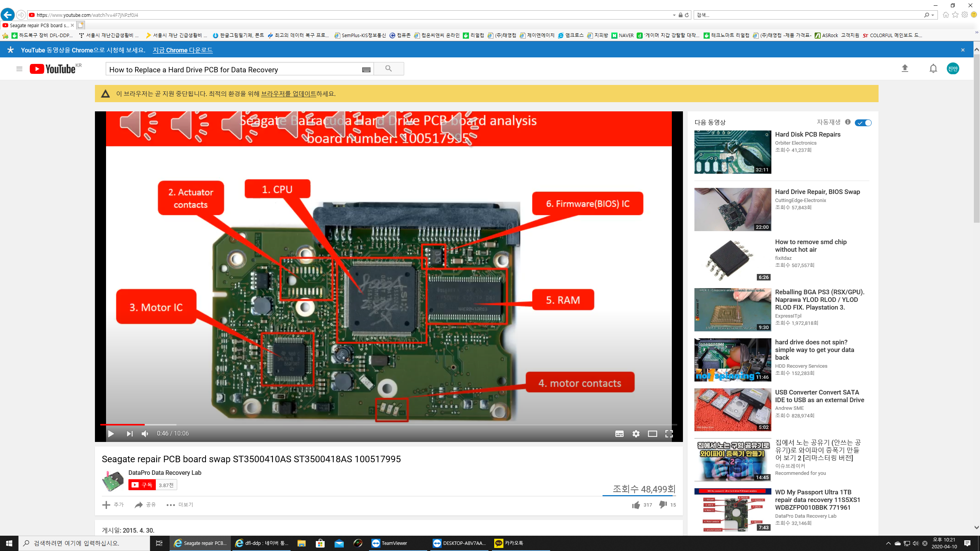Open Task View on taskbar
Image resolution: width=980 pixels, height=551 pixels.
click(x=159, y=543)
